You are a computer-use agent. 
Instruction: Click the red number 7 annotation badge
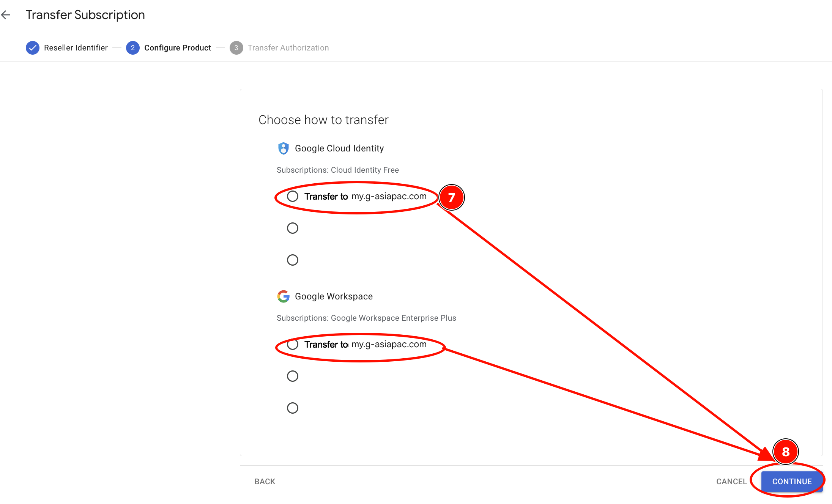451,197
